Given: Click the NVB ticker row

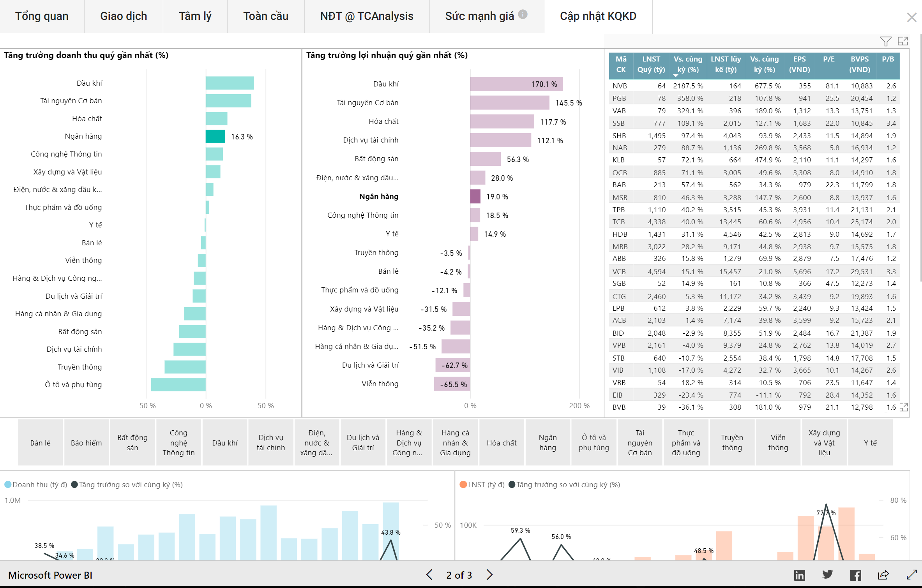Looking at the screenshot, I should click(x=754, y=86).
